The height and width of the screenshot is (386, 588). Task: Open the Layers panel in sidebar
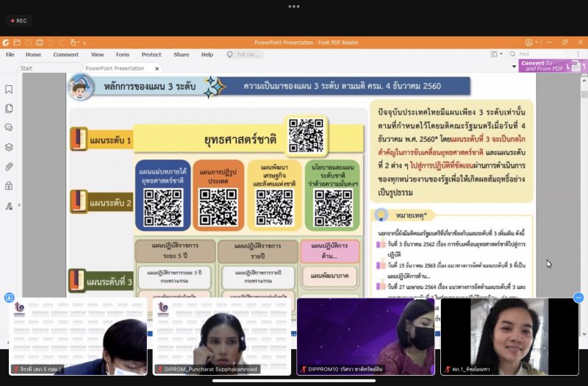[x=9, y=147]
